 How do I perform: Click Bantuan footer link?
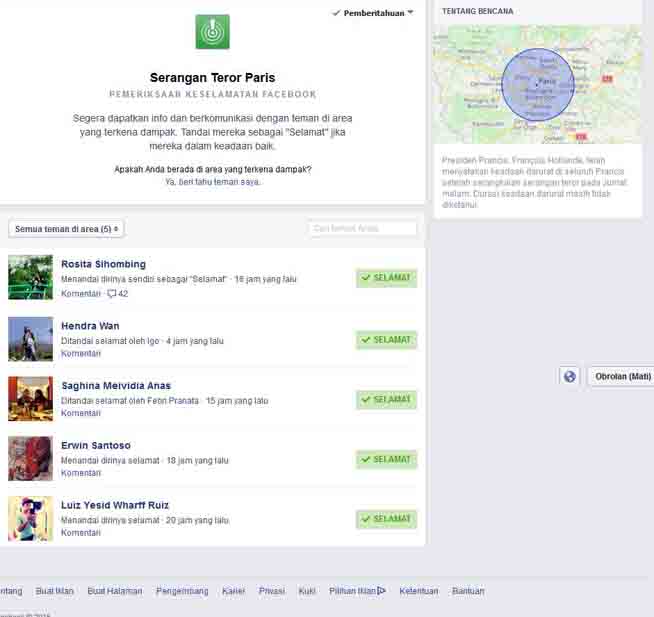pos(468,591)
